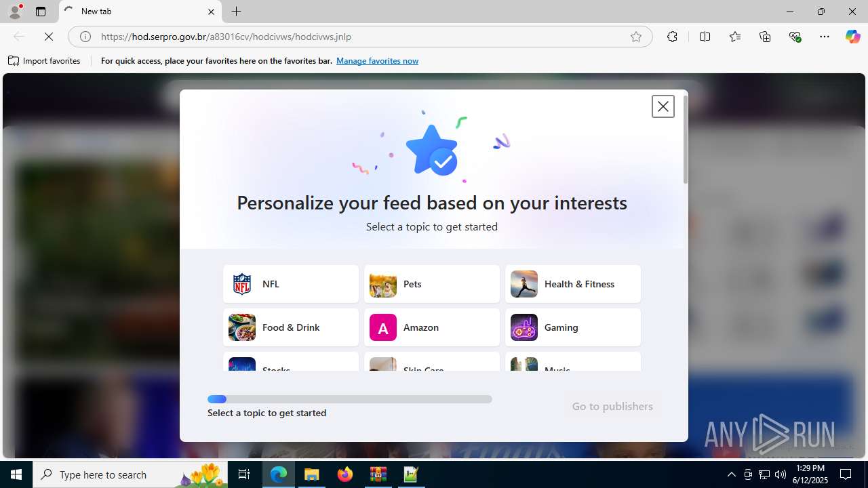Close the New tab tab
Viewport: 868px width, 488px height.
tap(211, 12)
